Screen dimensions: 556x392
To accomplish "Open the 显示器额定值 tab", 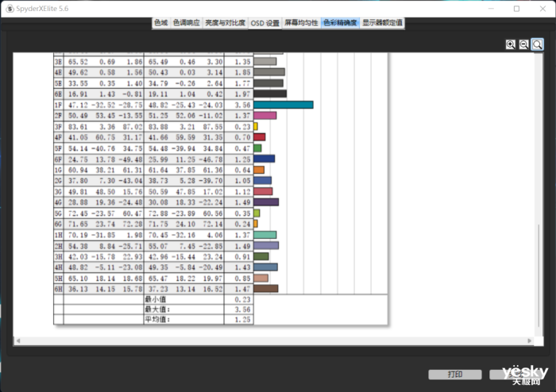I will point(383,23).
